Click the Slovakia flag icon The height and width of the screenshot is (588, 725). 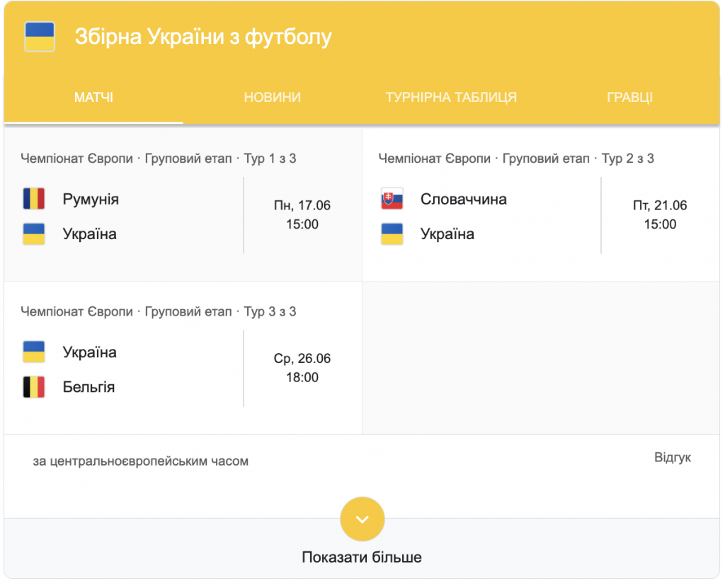coord(392,199)
